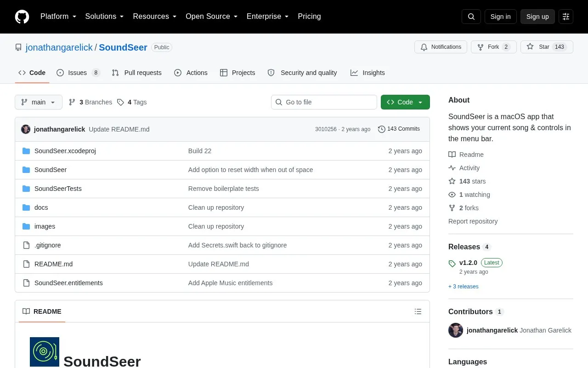The width and height of the screenshot is (588, 368).
Task: Expand the green Code dropdown button
Action: [x=405, y=102]
